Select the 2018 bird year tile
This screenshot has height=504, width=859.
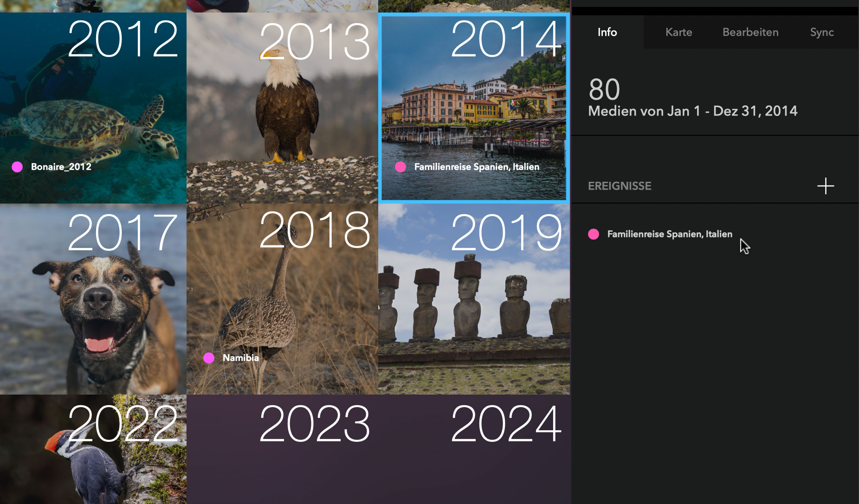point(282,299)
